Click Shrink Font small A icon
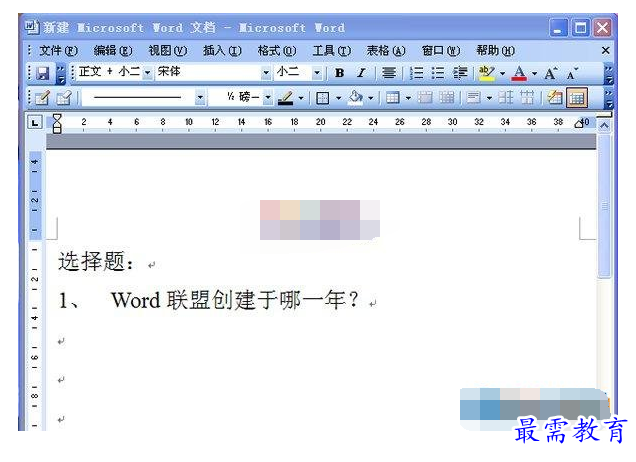The image size is (636, 462). (x=572, y=74)
